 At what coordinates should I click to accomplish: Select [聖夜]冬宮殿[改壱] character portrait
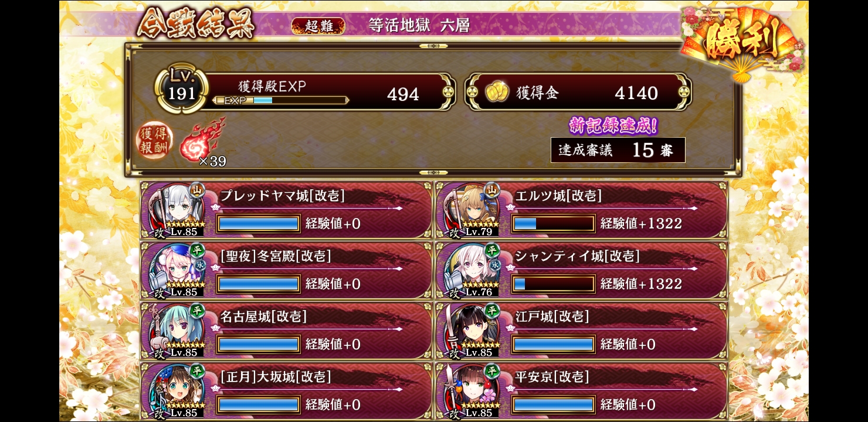175,270
